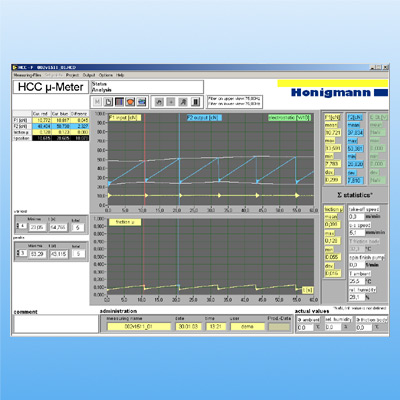Click the grayed-out M toolbar button

97,102
